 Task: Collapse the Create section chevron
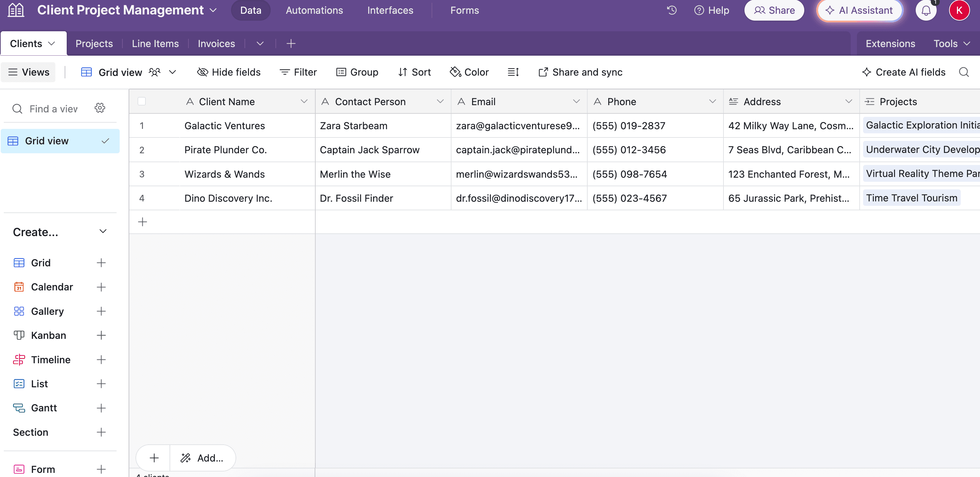[x=103, y=232]
